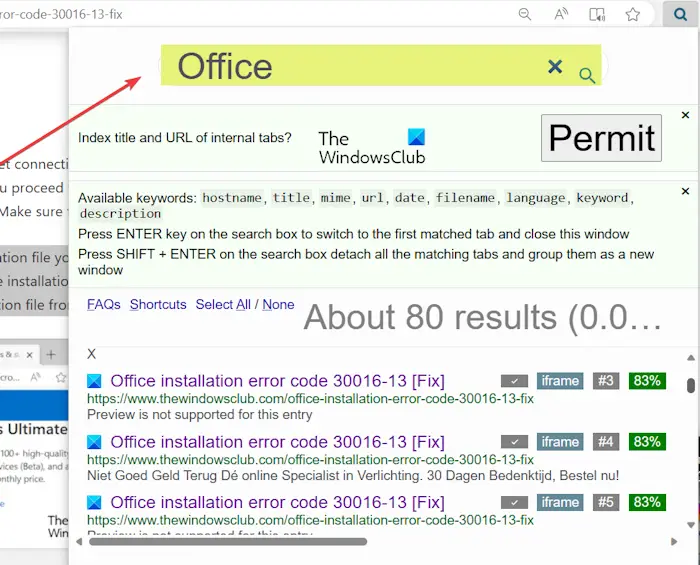Viewport: 700px width, 565px height.
Task: Click iframe tag on result #4
Action: coord(560,442)
